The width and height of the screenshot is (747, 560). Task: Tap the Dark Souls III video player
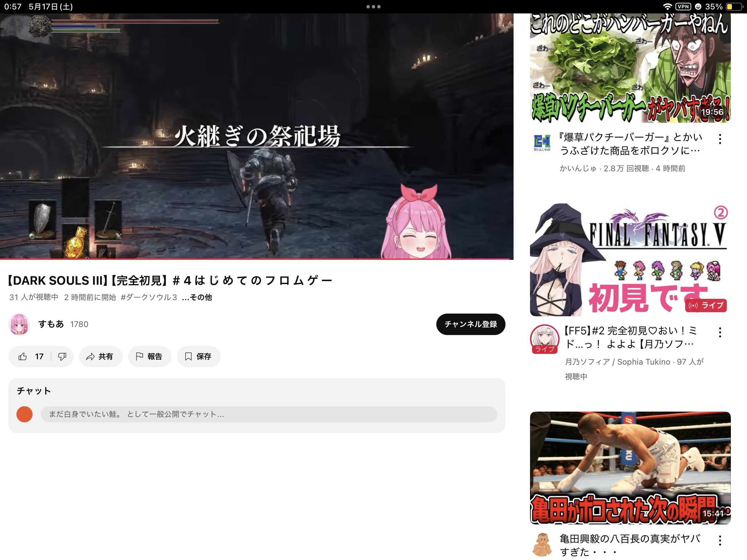257,136
